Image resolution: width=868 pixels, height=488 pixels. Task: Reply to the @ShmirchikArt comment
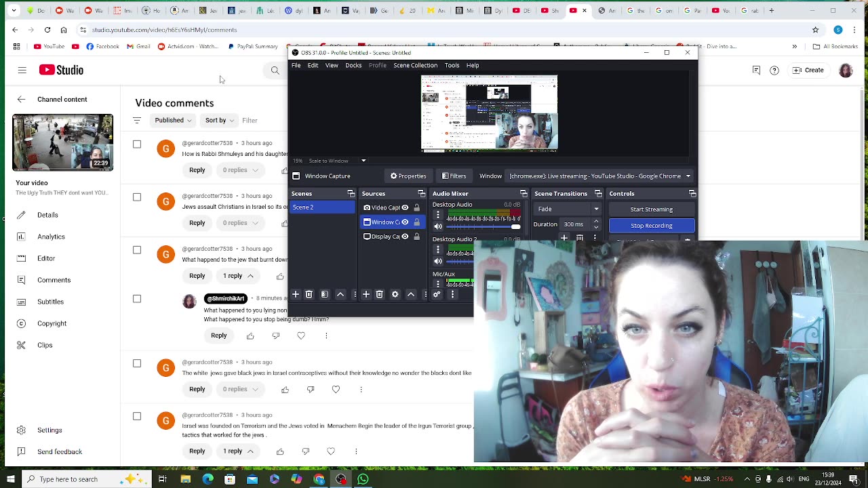pos(218,335)
